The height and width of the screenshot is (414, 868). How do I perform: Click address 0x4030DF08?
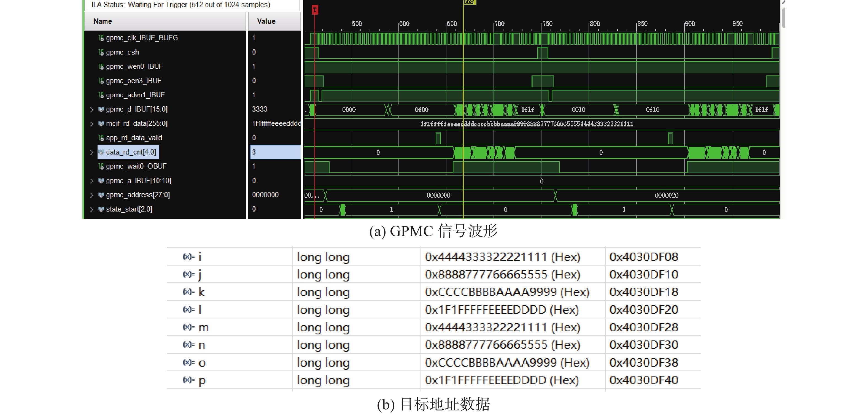644,257
